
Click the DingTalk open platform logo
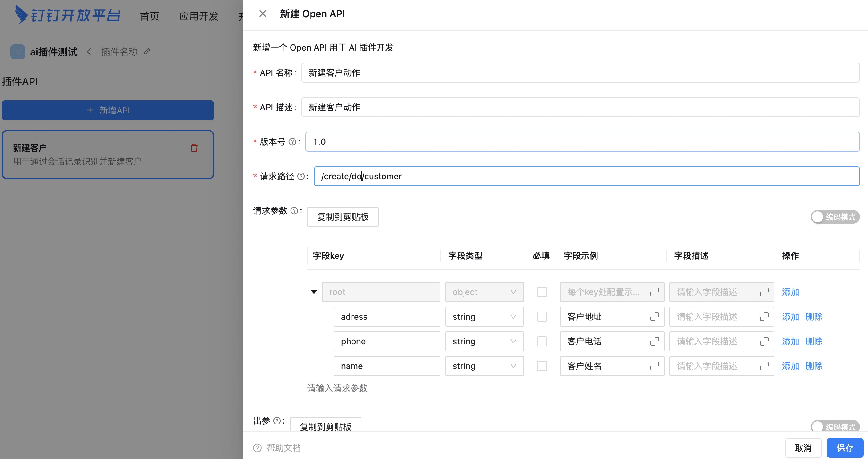[67, 15]
